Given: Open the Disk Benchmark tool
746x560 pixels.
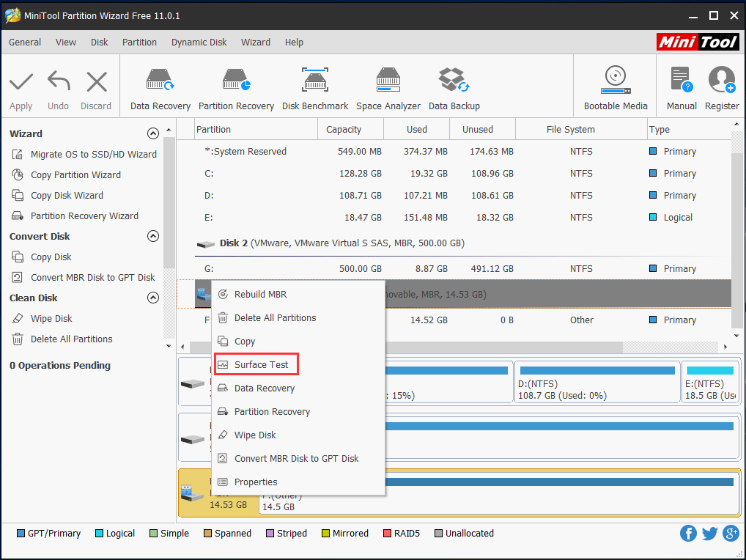Looking at the screenshot, I should pos(314,86).
